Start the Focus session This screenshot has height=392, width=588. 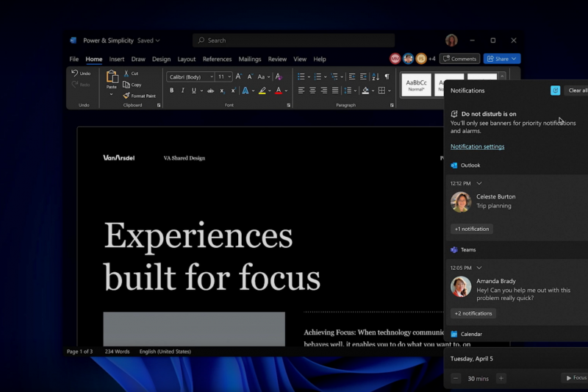(x=576, y=378)
